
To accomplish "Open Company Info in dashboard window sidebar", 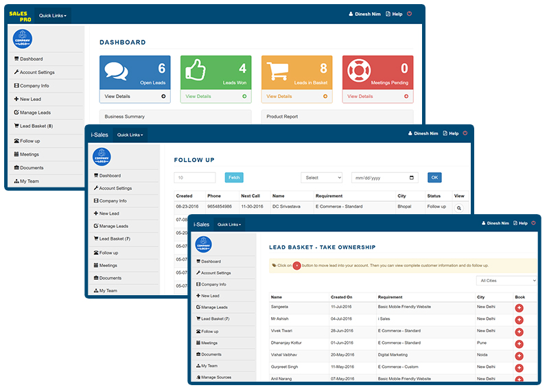I will [31, 86].
